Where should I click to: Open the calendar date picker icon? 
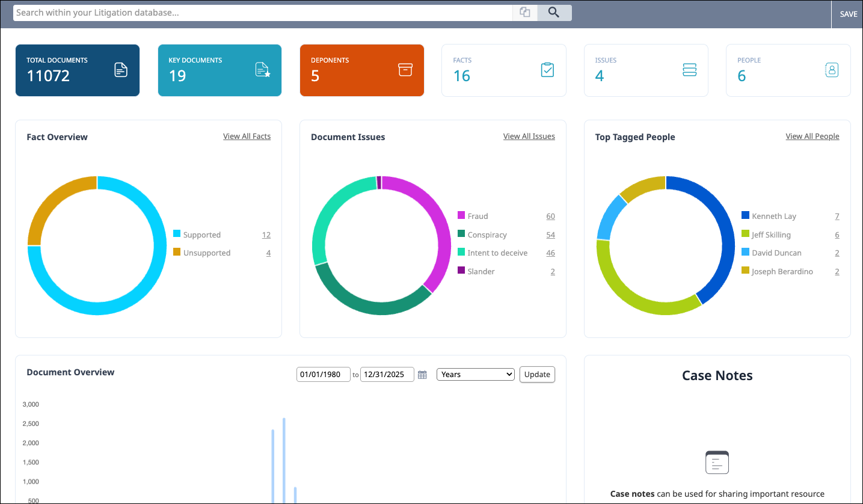click(422, 375)
